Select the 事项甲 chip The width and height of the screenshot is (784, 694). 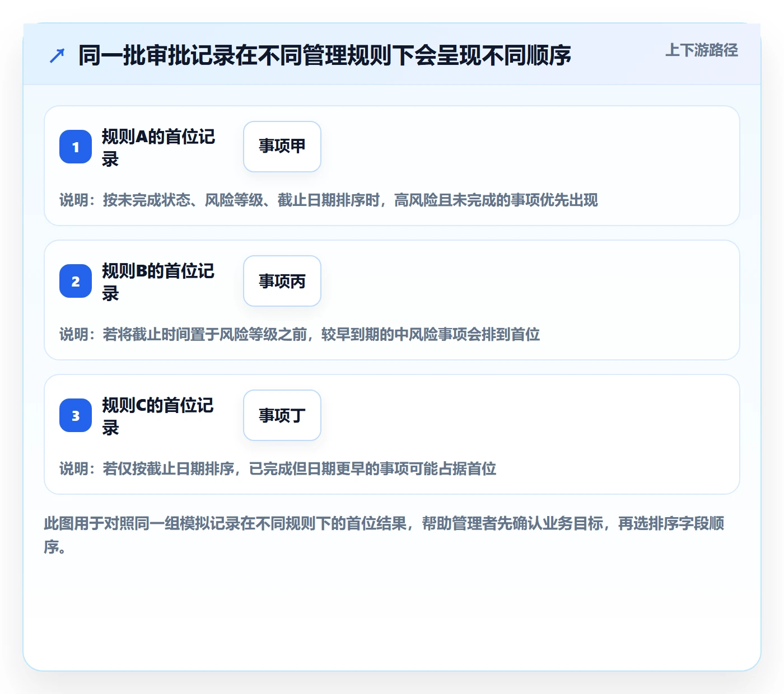click(x=282, y=147)
